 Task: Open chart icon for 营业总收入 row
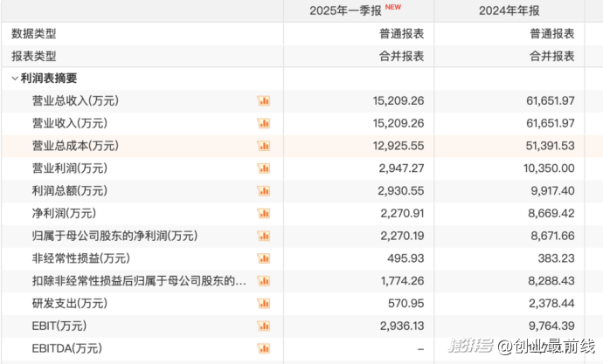pyautogui.click(x=263, y=101)
